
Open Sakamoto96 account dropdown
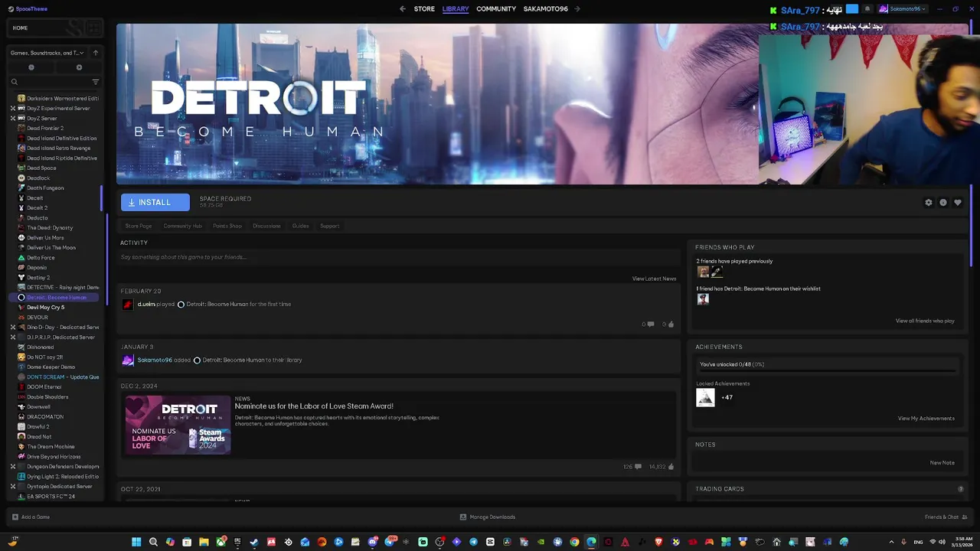tap(903, 9)
